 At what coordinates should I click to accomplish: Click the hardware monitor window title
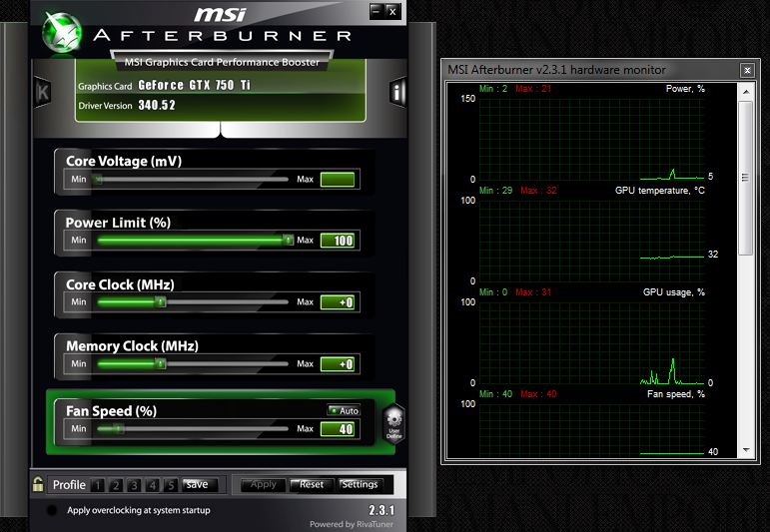click(556, 70)
